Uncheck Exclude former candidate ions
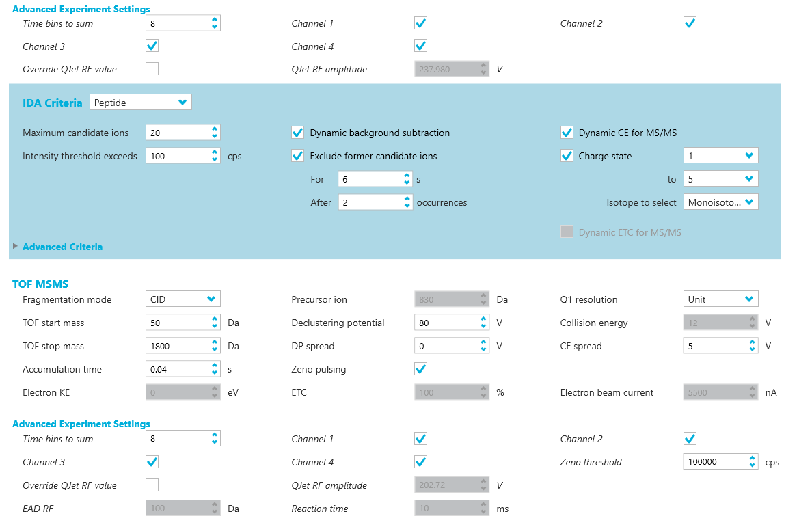This screenshot has width=812, height=527. (x=297, y=156)
